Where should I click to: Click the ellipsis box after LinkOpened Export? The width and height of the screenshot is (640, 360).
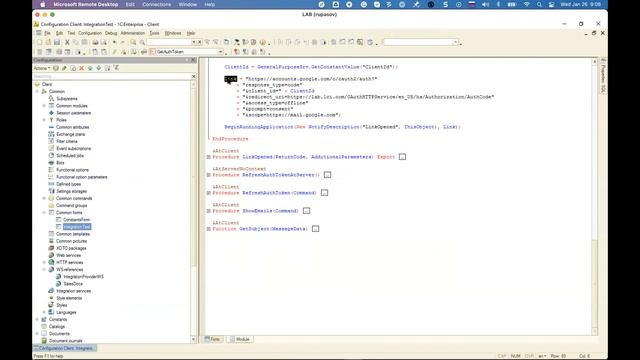(402, 157)
